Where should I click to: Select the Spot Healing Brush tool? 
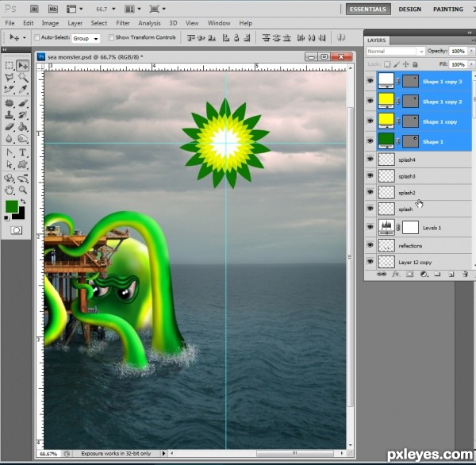(x=10, y=103)
